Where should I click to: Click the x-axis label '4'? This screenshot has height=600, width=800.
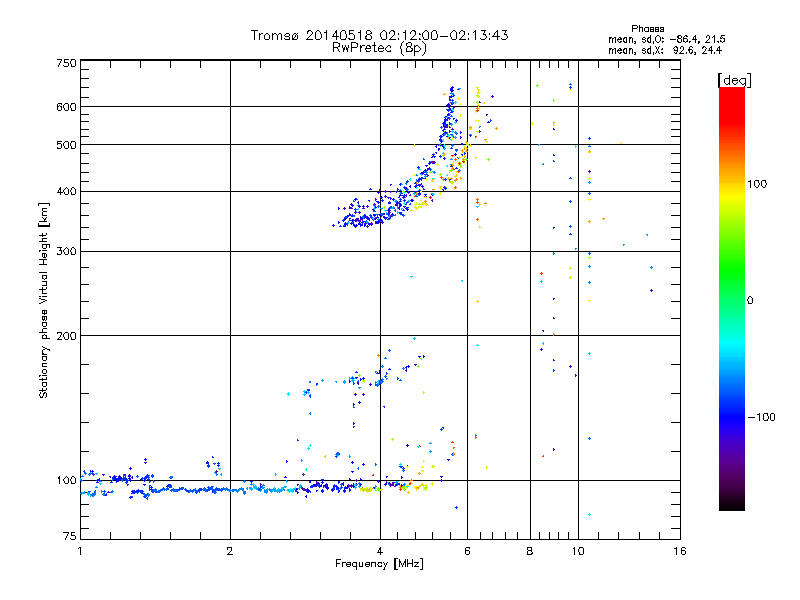380,551
